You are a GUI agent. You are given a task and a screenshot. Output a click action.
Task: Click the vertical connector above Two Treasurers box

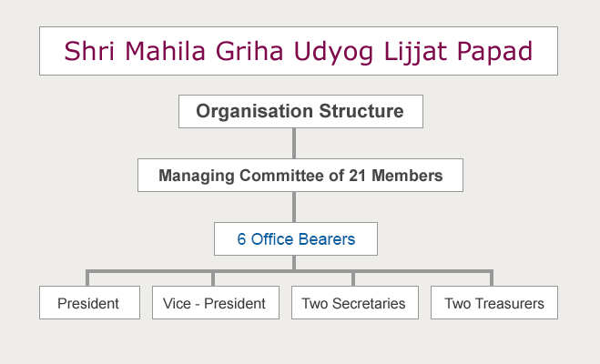point(492,278)
